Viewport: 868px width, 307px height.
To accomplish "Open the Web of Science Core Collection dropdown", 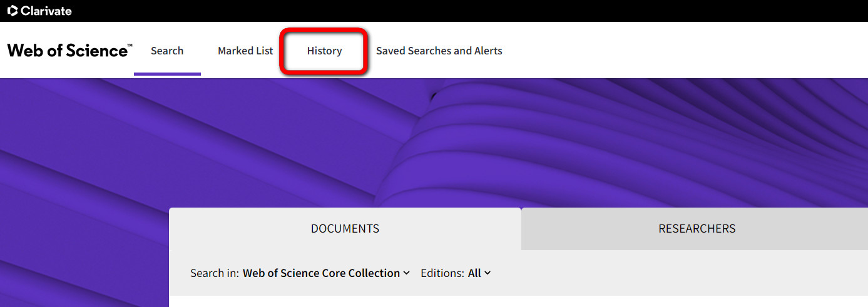I will tap(326, 273).
